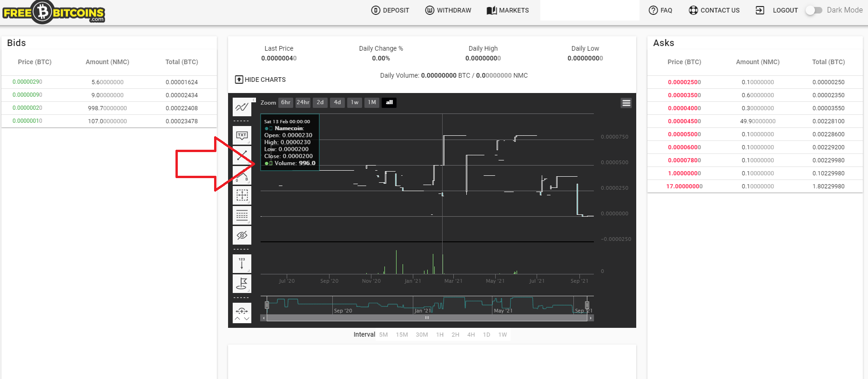
Task: Collapse the chart tools sidebar arrow
Action: click(254, 100)
